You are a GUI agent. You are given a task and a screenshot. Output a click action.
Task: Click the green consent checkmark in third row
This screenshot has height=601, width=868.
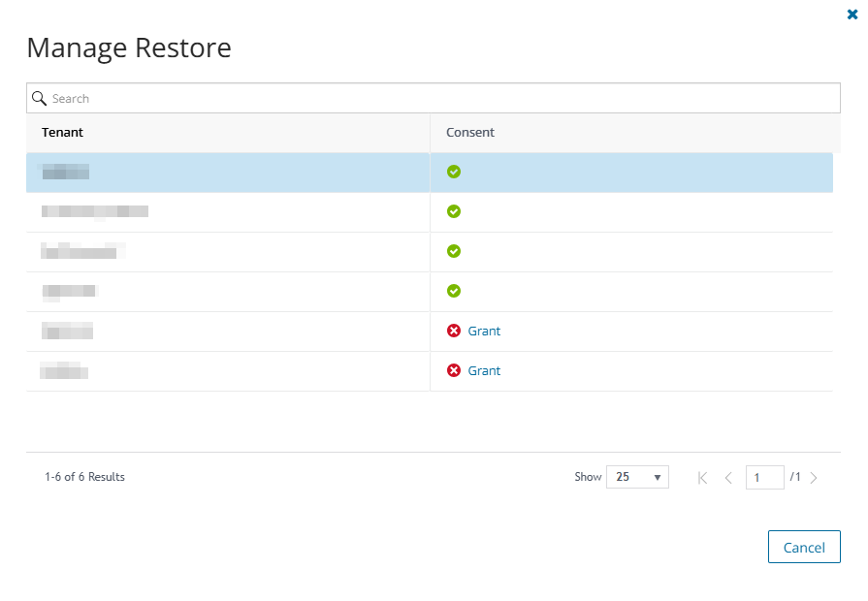coord(454,251)
